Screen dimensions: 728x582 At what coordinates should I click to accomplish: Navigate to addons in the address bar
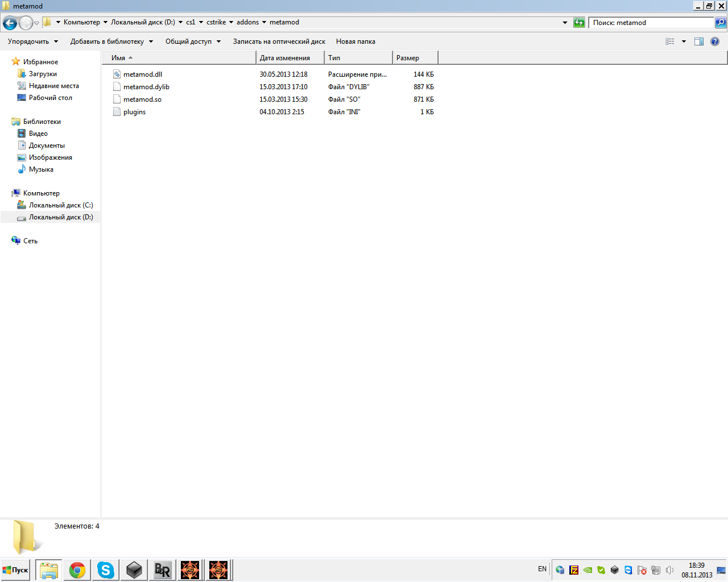(x=247, y=23)
